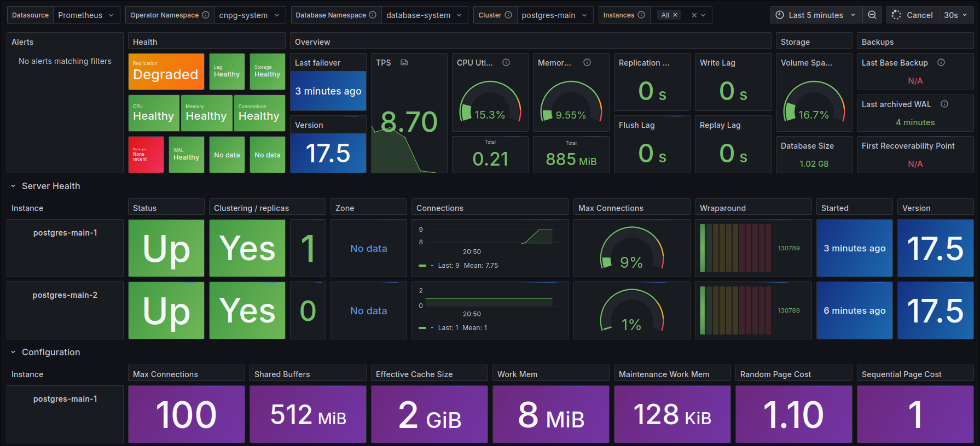
Task: Click the zoom out time range icon
Action: coord(872,15)
